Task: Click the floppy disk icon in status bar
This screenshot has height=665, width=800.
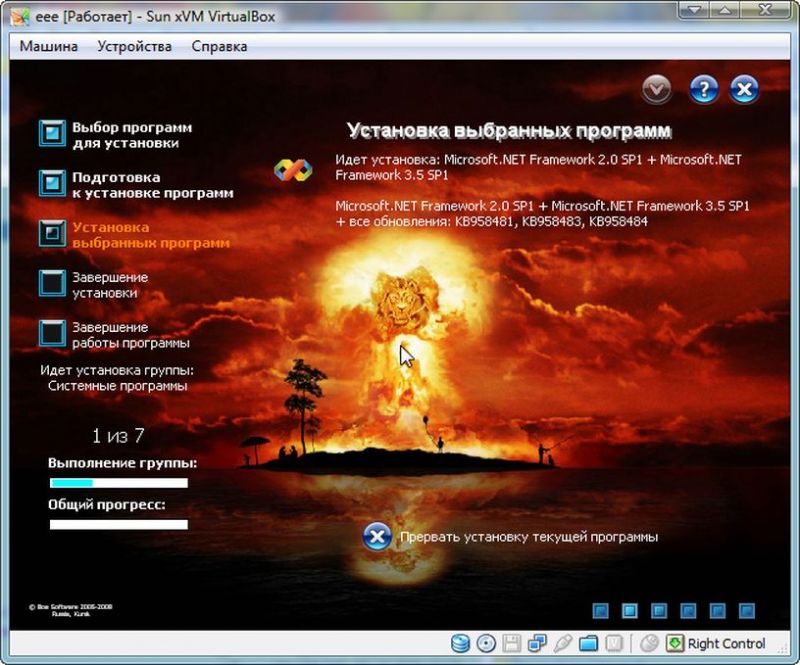Action: (512, 643)
